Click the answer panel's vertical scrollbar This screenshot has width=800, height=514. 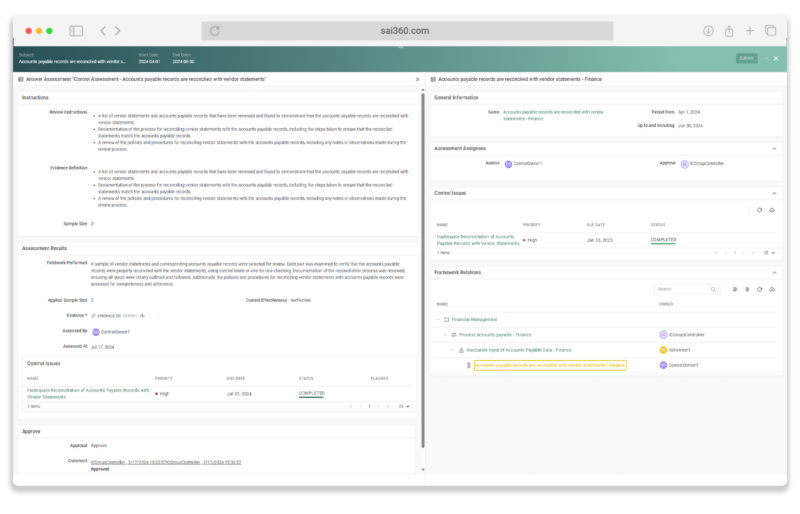(422, 271)
